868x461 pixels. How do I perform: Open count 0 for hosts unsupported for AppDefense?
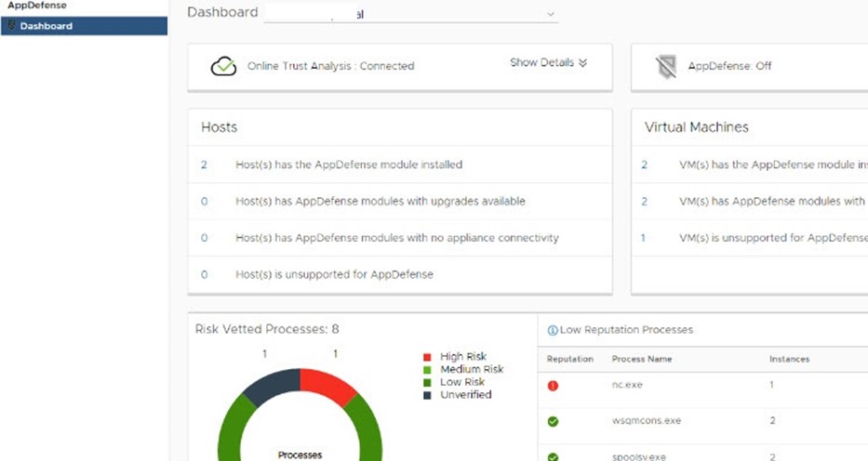205,274
